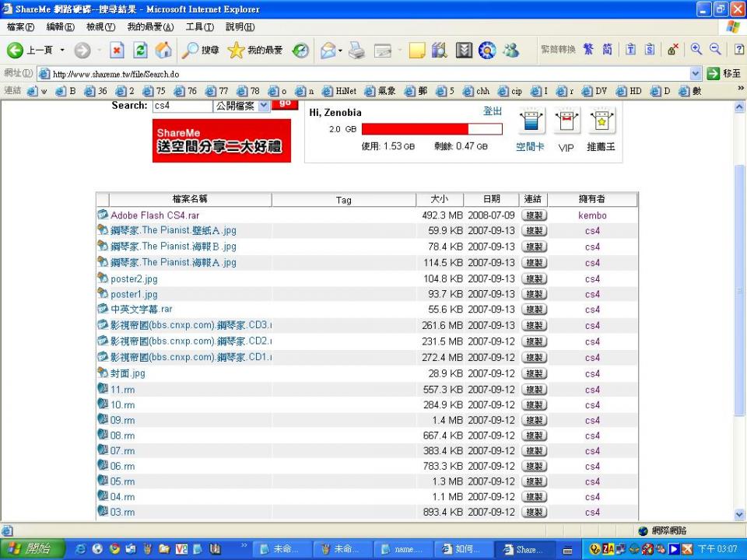Click the address bar URL field
747x560 pixels.
364,74
